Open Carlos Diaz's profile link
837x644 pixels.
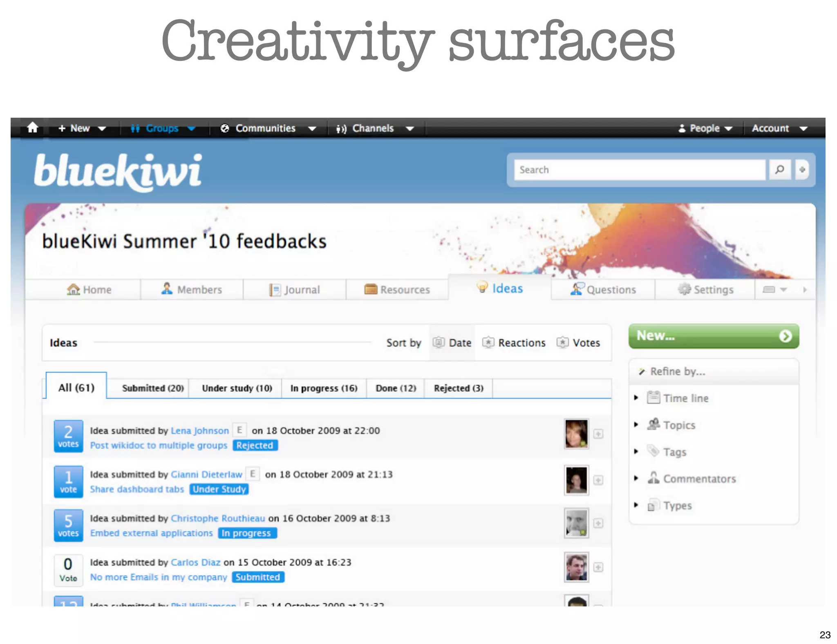pos(195,562)
